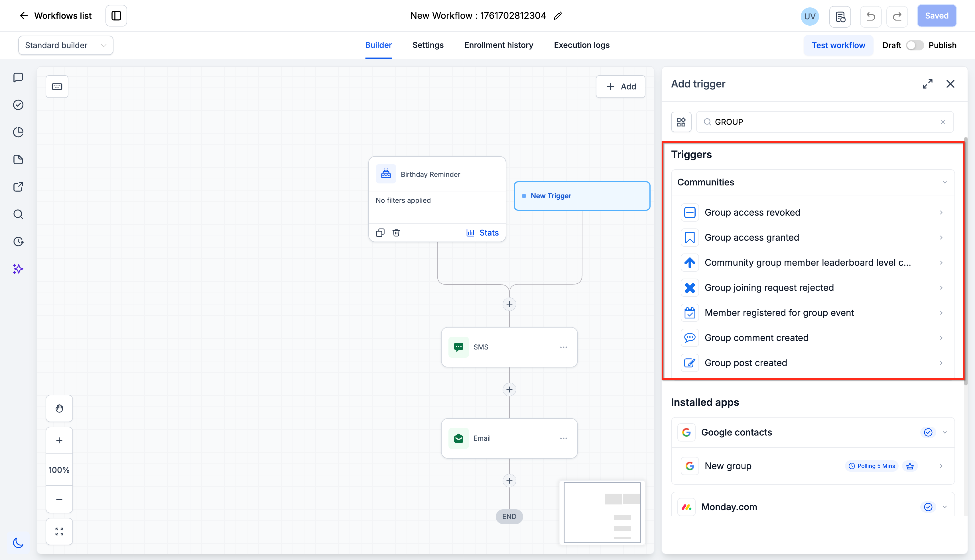Image resolution: width=975 pixels, height=560 pixels.
Task: Open the Execution logs tab
Action: 582,45
